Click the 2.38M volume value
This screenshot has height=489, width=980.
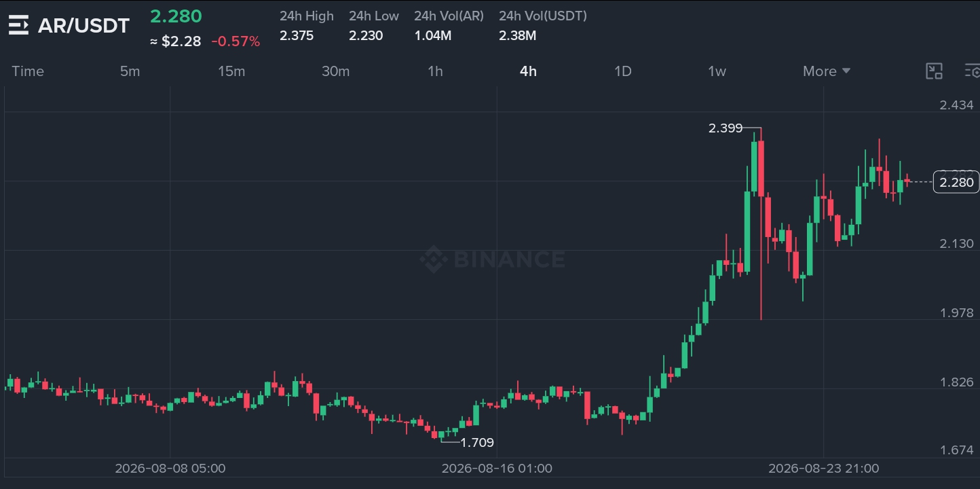517,35
